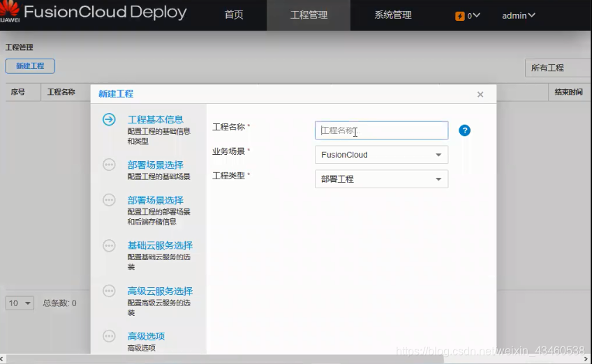Image resolution: width=592 pixels, height=364 pixels.
Task: Select the 工程基本信息 step arrow icon
Action: tap(109, 119)
